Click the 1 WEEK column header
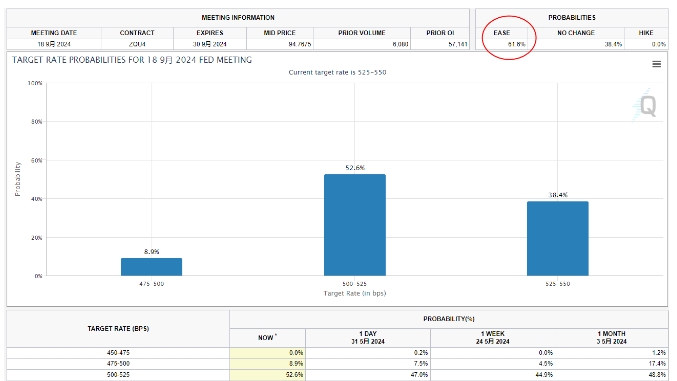Image resolution: width=677 pixels, height=381 pixels. coord(493,337)
